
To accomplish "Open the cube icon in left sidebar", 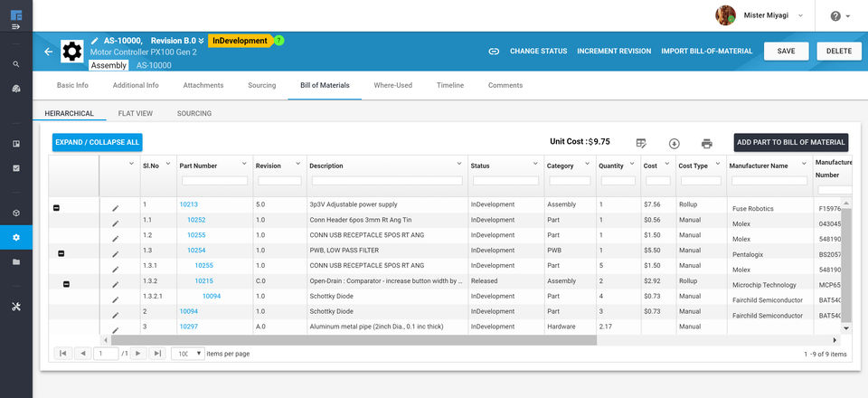I will pyautogui.click(x=16, y=213).
